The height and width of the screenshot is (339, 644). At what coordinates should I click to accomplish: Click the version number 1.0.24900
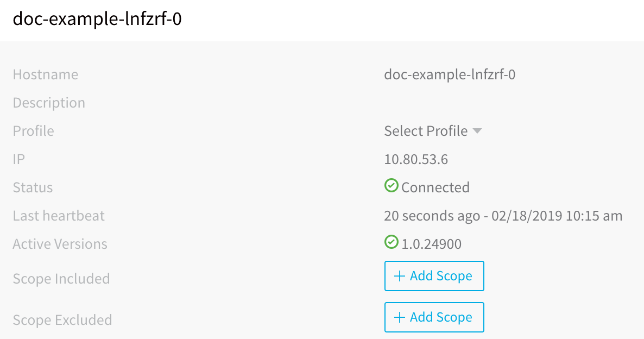(431, 244)
